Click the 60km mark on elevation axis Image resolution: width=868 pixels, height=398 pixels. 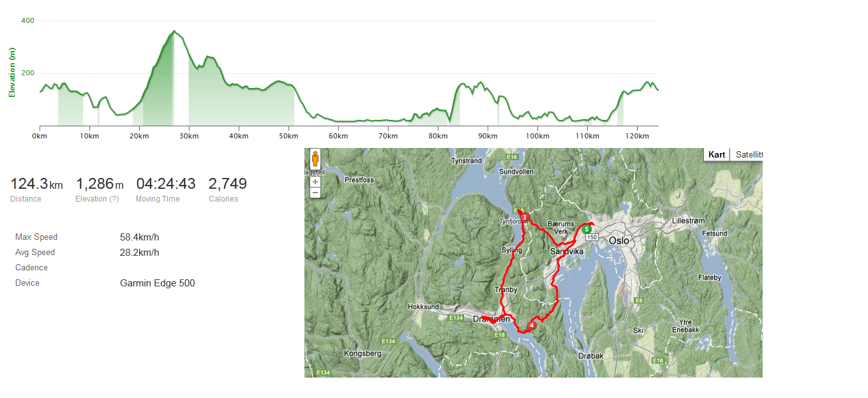(338, 136)
